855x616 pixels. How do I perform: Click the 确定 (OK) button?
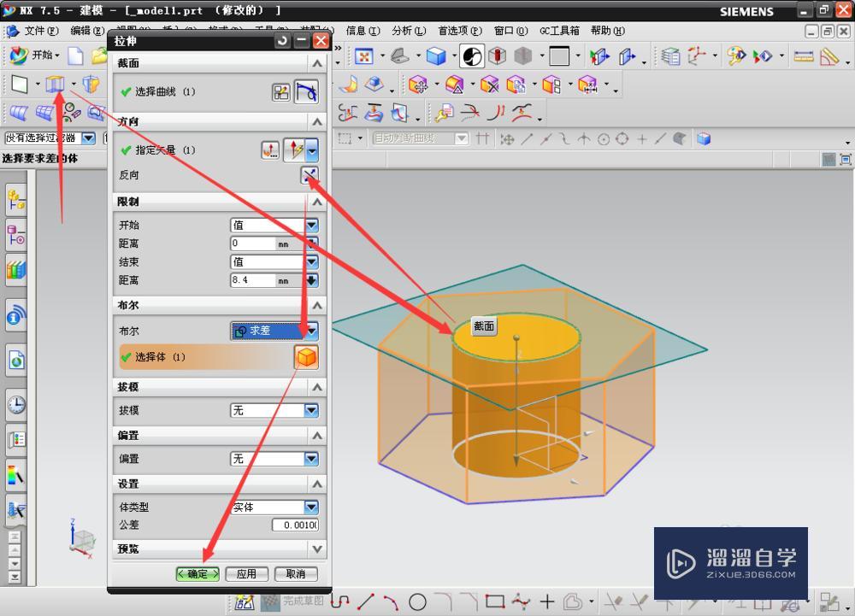198,574
